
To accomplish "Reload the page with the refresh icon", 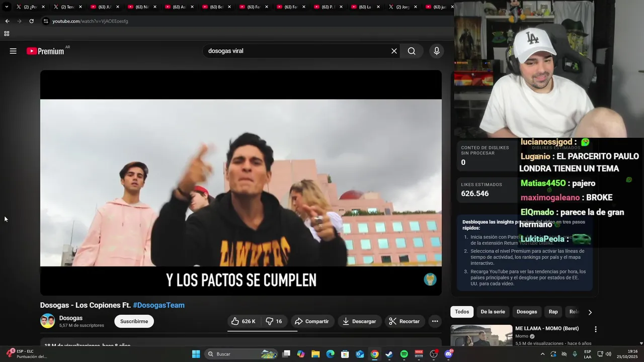I will pyautogui.click(x=31, y=21).
